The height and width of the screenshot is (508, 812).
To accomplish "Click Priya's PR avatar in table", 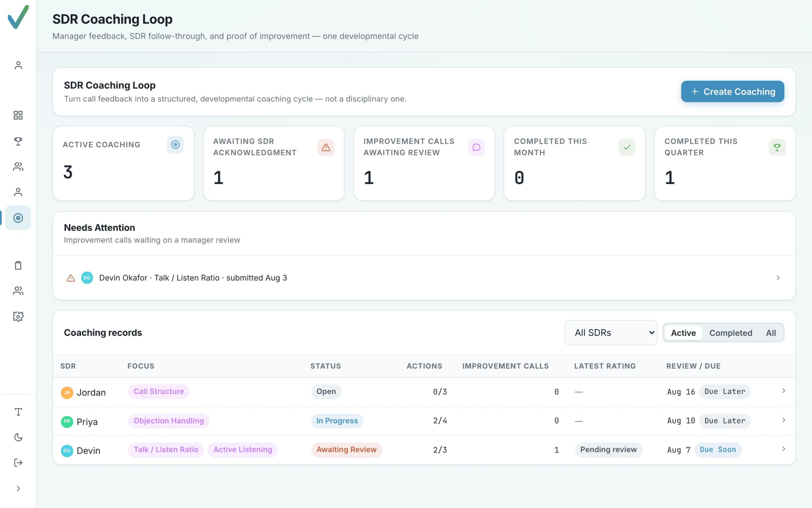I will click(x=67, y=421).
